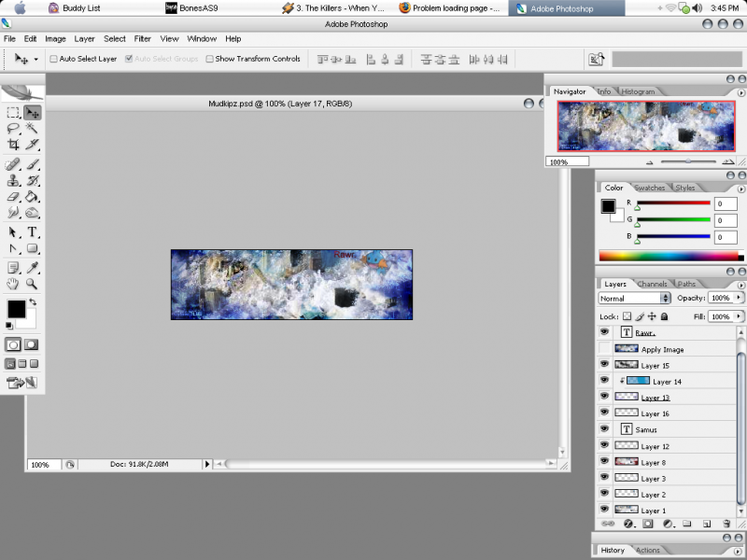Select the Path Selection arrow tool
747x560 pixels.
13,232
